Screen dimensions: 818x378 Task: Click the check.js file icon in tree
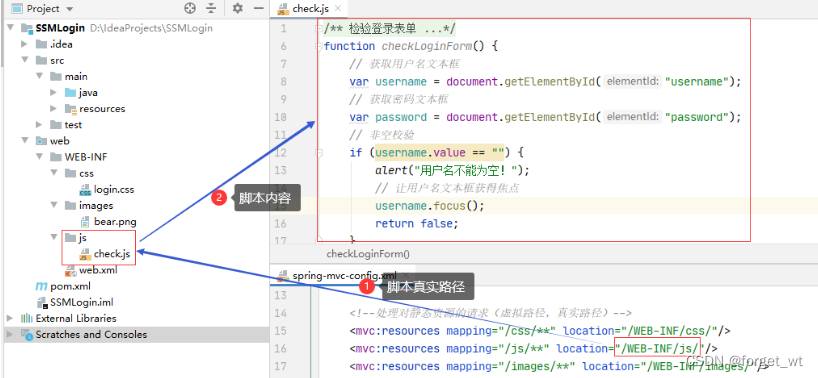coord(85,254)
